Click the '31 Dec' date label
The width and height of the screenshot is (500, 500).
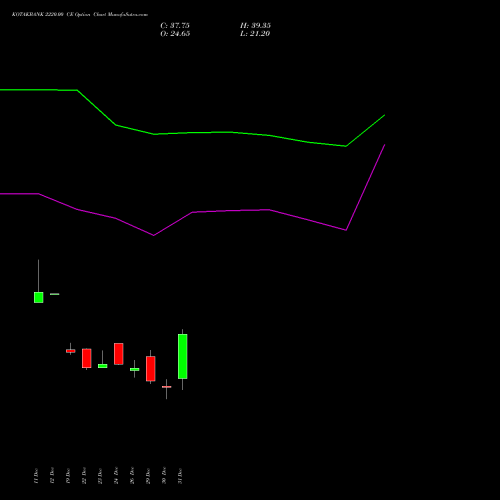(x=180, y=476)
